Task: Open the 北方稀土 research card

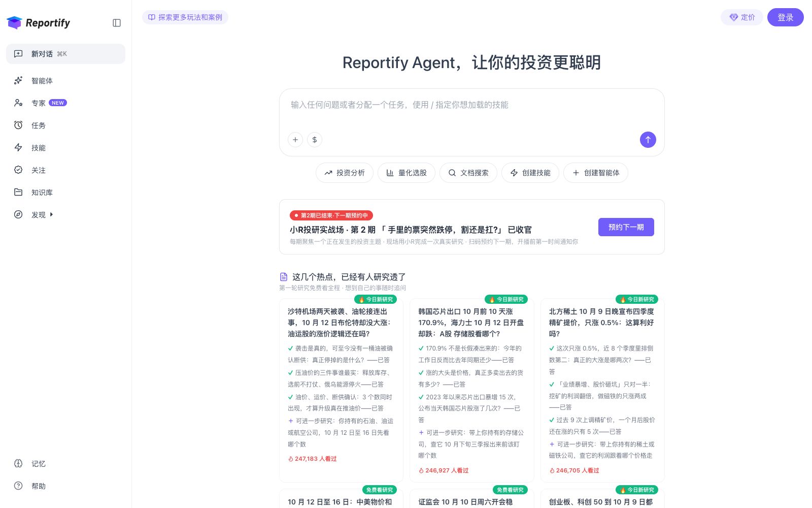Action: 602,390
